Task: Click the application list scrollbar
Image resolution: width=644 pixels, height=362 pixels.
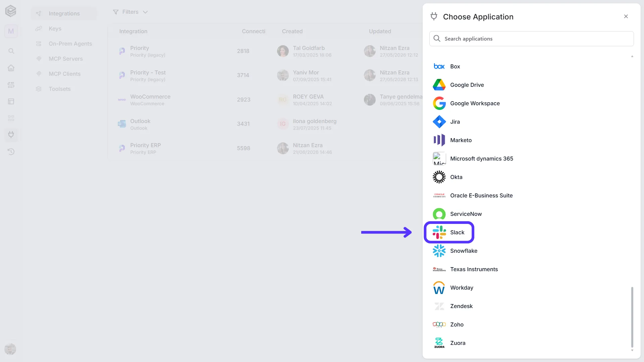Action: coord(632,317)
